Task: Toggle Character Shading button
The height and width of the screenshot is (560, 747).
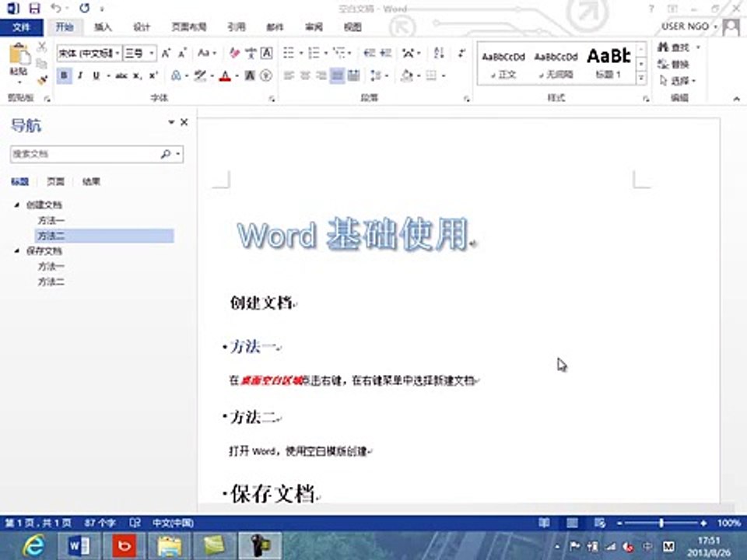Action: [x=250, y=75]
